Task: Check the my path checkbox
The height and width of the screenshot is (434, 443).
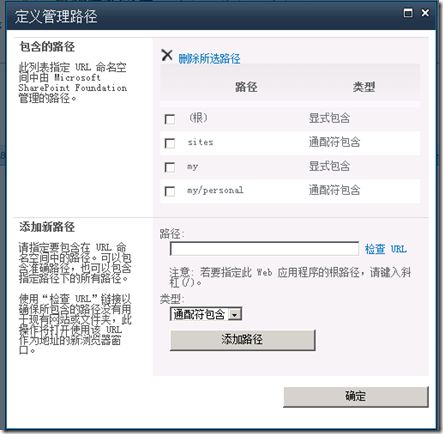Action: coord(170,167)
